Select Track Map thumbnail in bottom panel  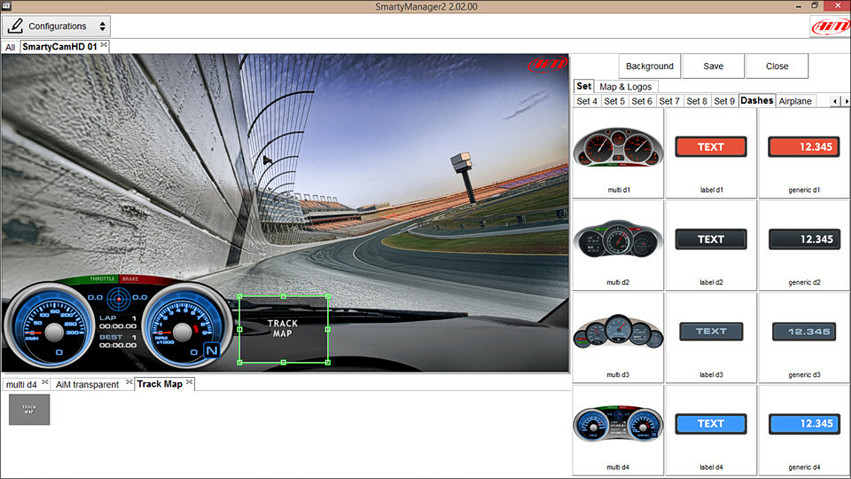click(x=29, y=410)
